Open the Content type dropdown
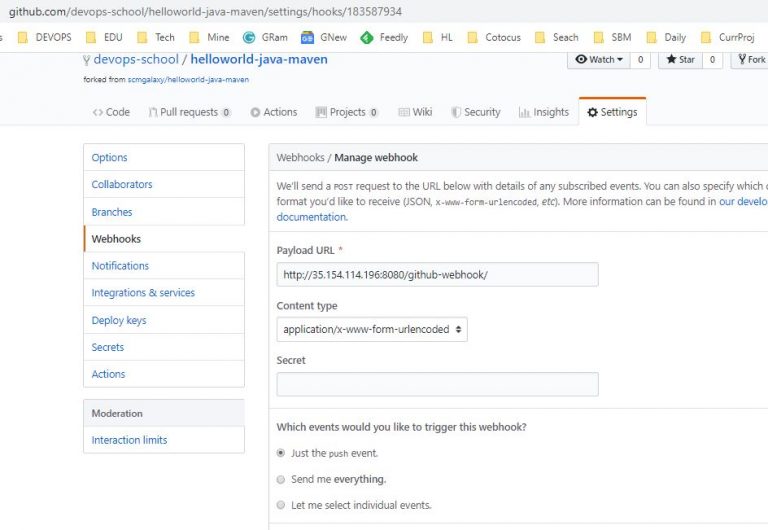Viewport: 768px width, 530px height. 372,329
